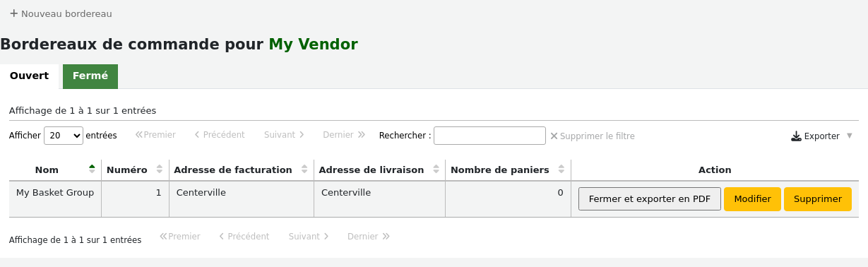868x267 pixels.
Task: Open the Afficher entries count dropdown
Action: pyautogui.click(x=64, y=136)
